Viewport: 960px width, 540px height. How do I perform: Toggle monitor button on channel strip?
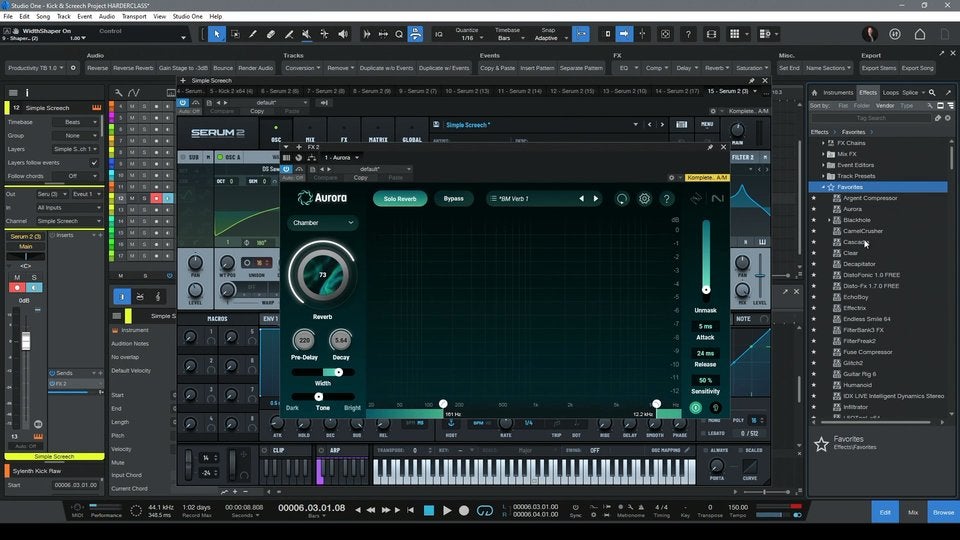tap(34, 287)
